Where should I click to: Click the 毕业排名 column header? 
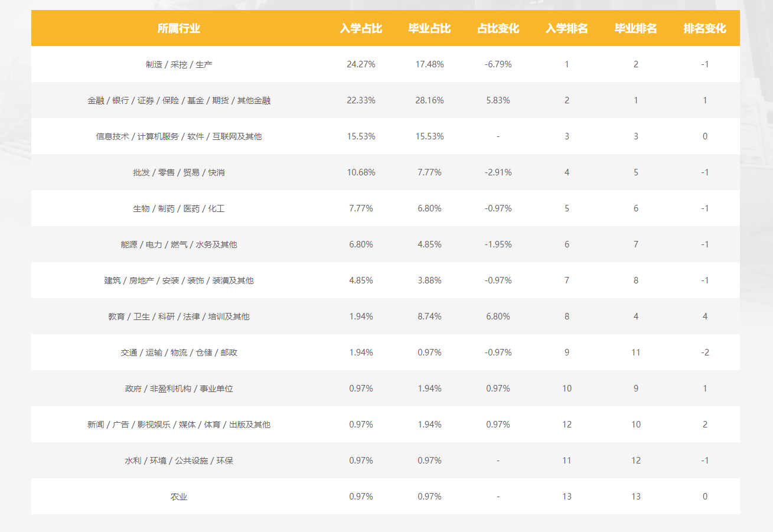(635, 28)
